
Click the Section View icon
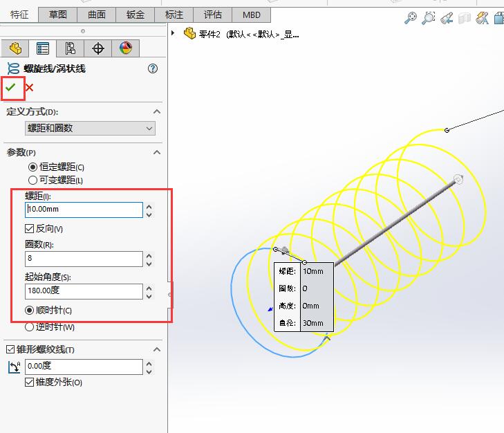[x=464, y=18]
